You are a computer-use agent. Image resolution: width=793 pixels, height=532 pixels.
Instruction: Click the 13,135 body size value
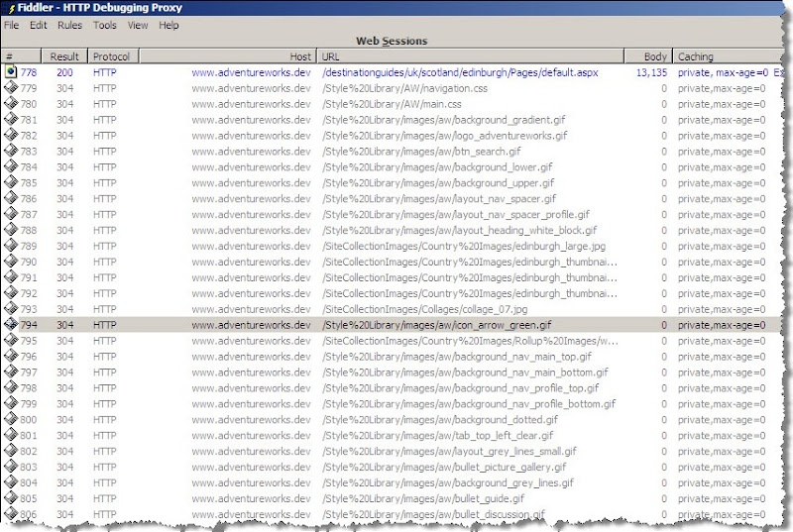(x=651, y=72)
